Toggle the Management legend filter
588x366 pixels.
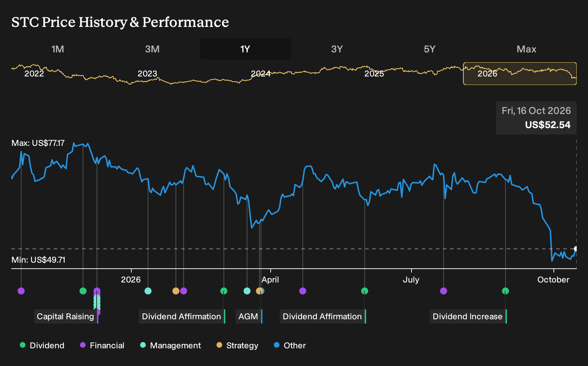(171, 345)
